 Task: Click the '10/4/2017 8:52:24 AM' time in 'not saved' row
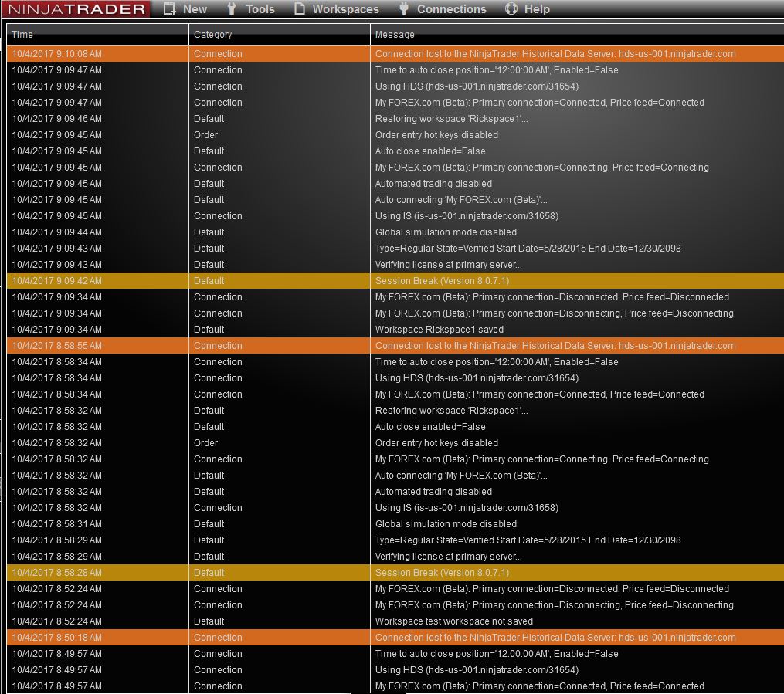(x=57, y=621)
